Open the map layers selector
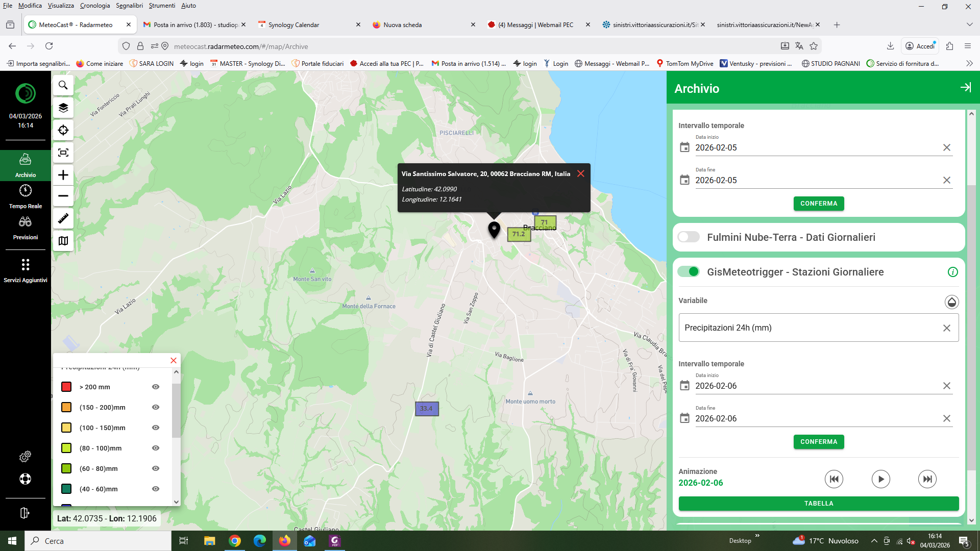This screenshot has width=980, height=551. [63, 108]
